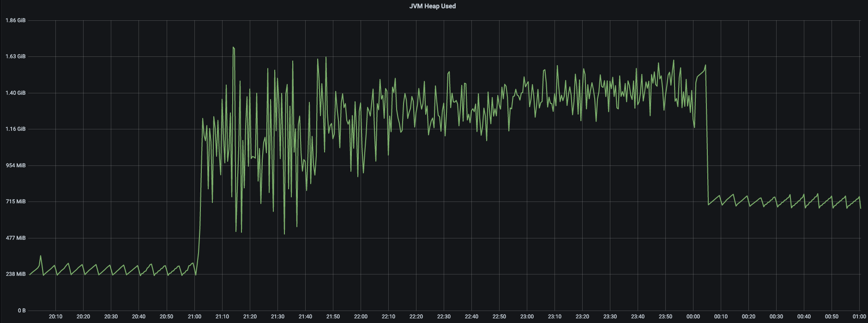
Task: Click the 00:00 time axis label
Action: click(693, 317)
